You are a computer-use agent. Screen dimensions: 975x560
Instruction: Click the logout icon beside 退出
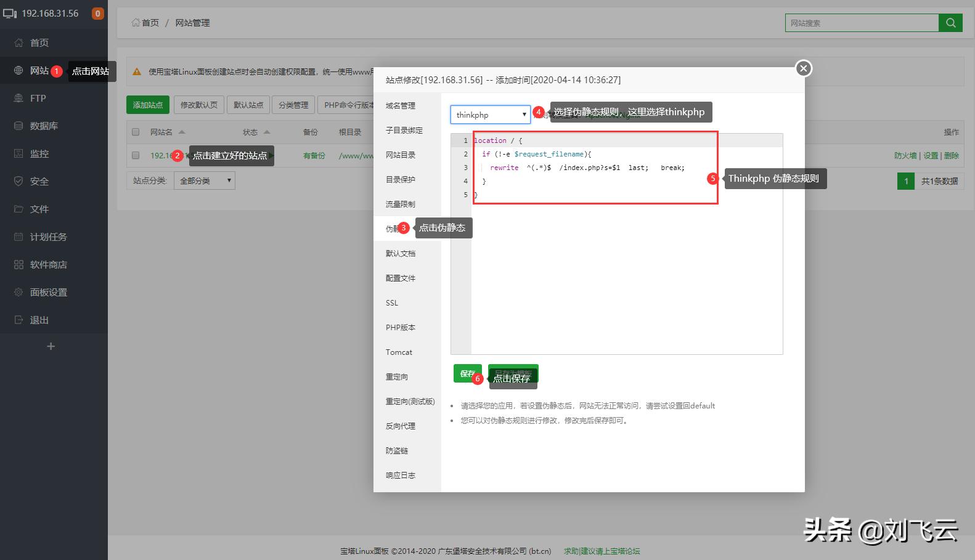coord(18,320)
